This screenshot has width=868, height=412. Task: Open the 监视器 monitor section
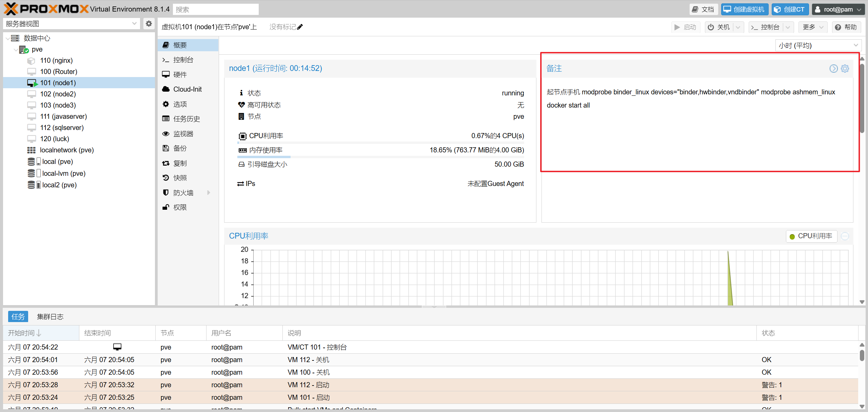pyautogui.click(x=183, y=134)
